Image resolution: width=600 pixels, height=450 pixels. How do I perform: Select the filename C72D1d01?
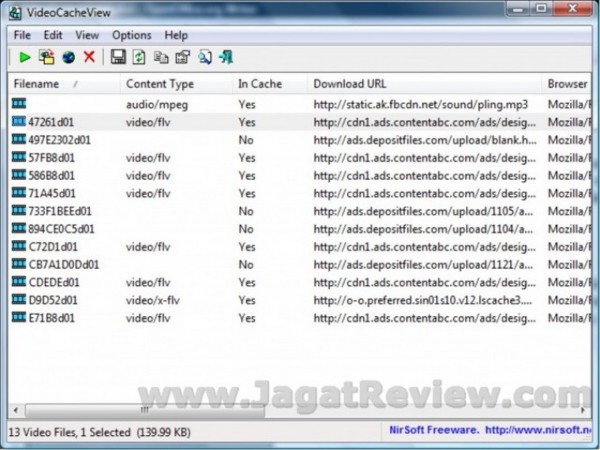click(x=53, y=247)
